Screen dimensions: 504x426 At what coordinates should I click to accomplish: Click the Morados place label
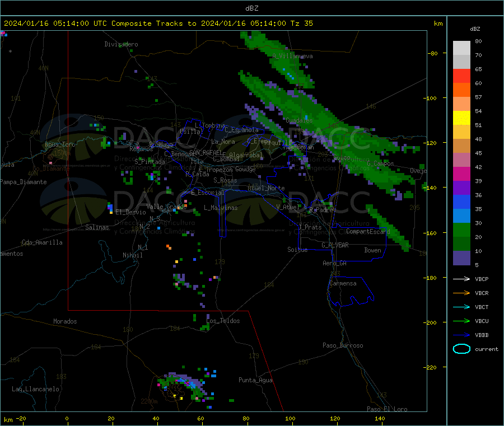pos(65,321)
